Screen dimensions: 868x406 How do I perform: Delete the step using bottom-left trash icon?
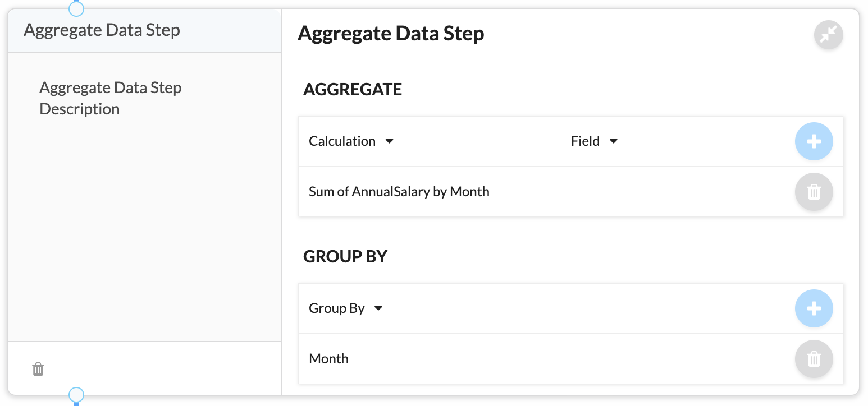click(x=38, y=369)
